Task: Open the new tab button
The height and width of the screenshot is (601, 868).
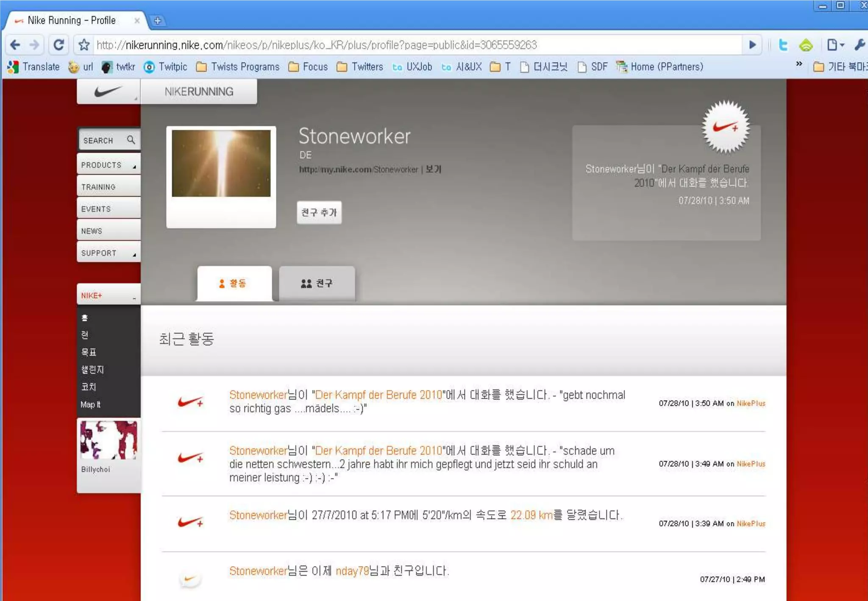Action: [158, 20]
